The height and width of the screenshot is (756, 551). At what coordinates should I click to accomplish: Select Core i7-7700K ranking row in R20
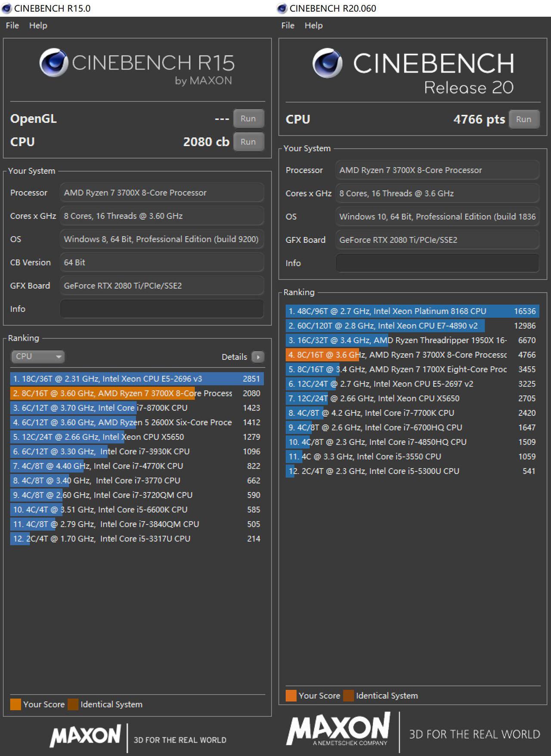pyautogui.click(x=412, y=413)
